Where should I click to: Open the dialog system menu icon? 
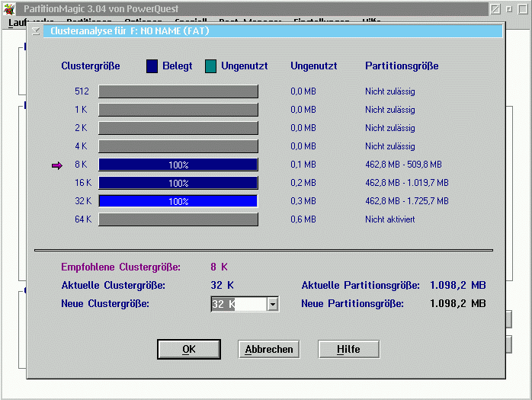coord(36,31)
